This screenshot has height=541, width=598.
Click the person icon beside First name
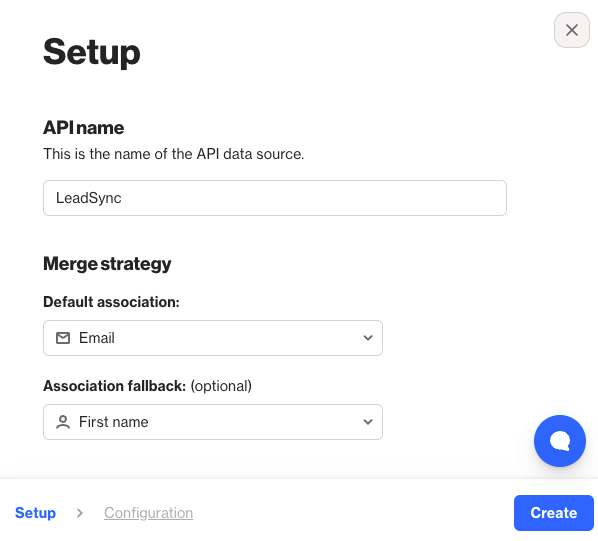point(63,422)
